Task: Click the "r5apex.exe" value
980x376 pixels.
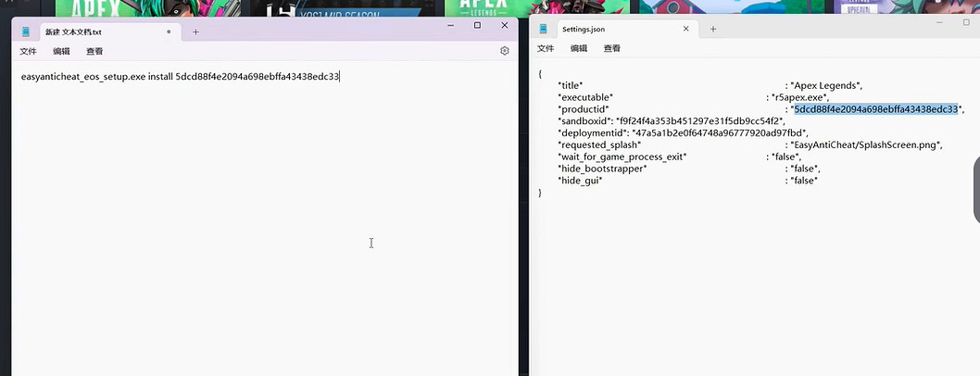Action: 800,97
